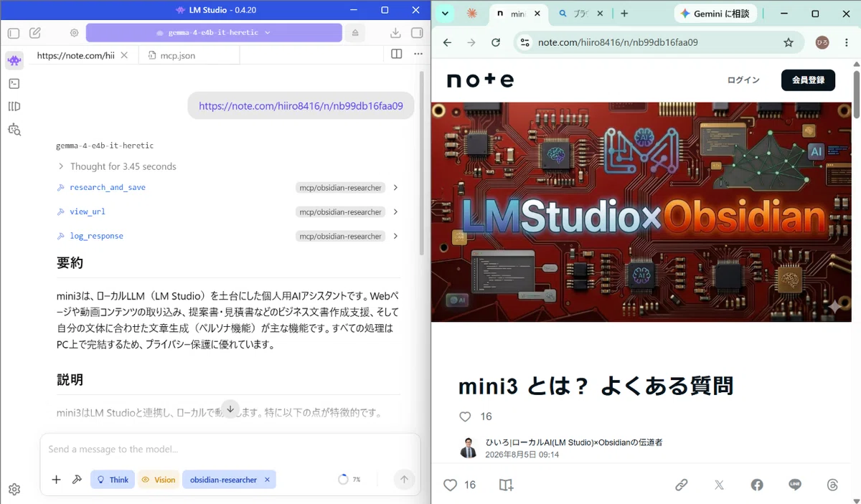Share the article on Facebook
The image size is (861, 504).
[757, 485]
